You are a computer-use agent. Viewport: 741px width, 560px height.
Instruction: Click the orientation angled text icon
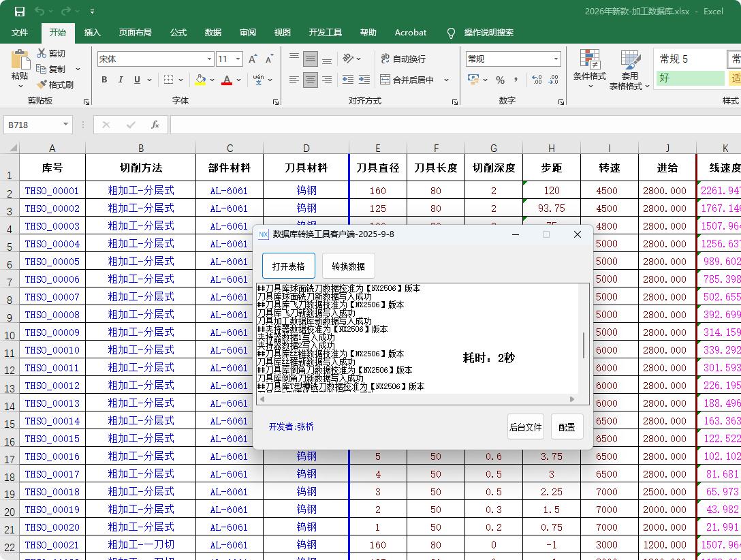tap(348, 58)
